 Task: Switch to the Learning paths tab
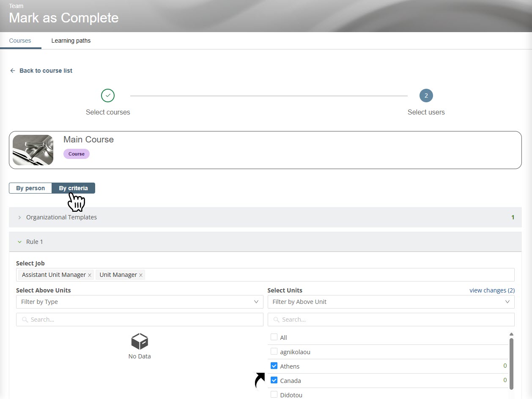point(71,41)
